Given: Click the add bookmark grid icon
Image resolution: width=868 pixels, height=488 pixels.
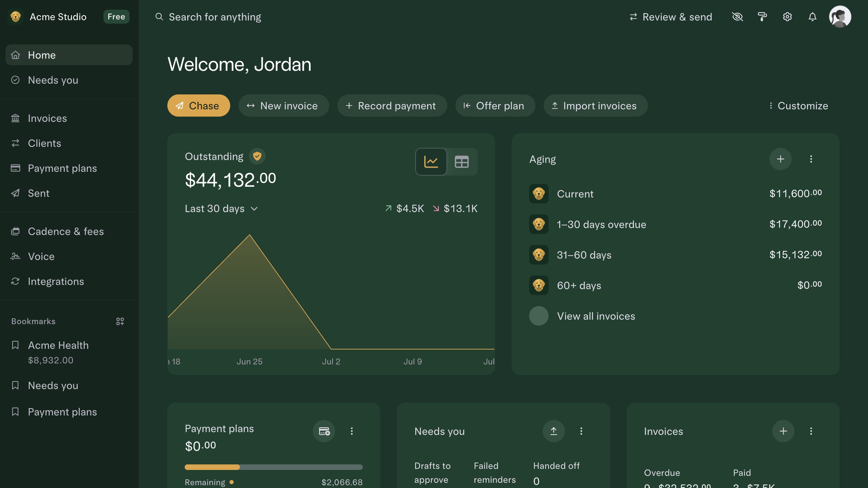Looking at the screenshot, I should tap(120, 321).
